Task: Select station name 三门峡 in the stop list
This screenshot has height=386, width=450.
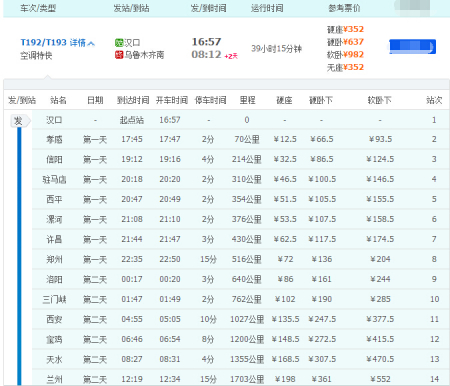Action: 54,299
